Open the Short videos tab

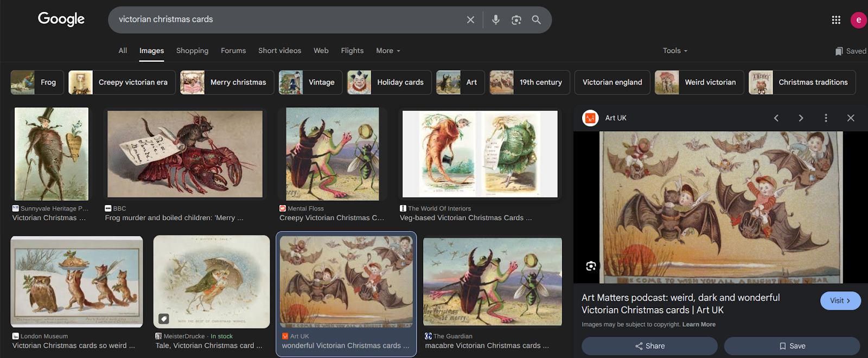point(279,50)
